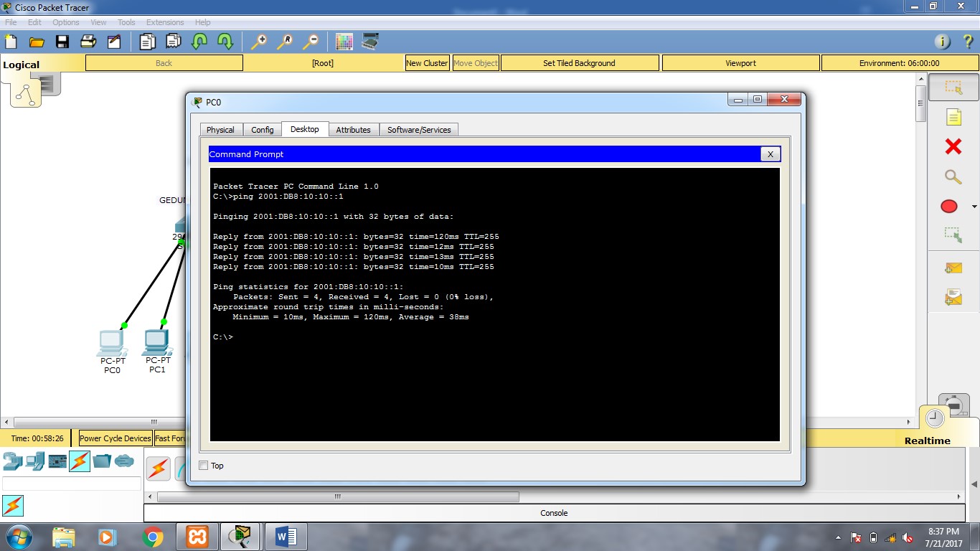Click the Viewport button

(740, 63)
